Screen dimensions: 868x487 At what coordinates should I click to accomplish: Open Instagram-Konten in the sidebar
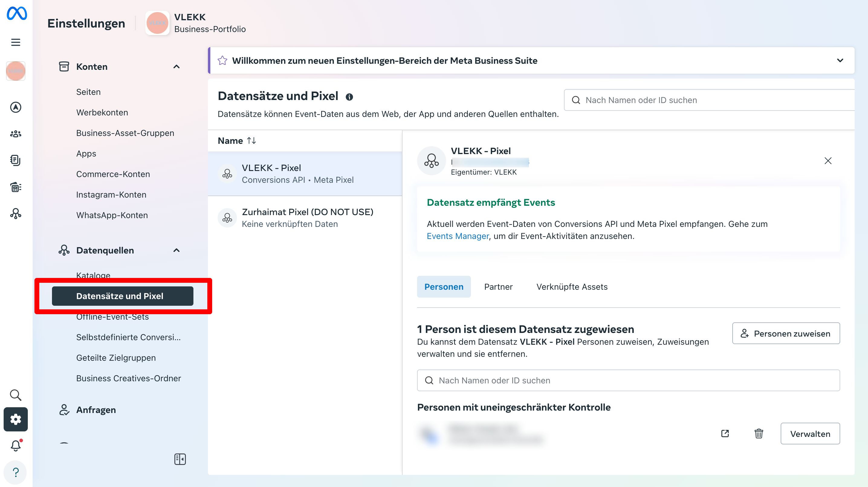(111, 195)
